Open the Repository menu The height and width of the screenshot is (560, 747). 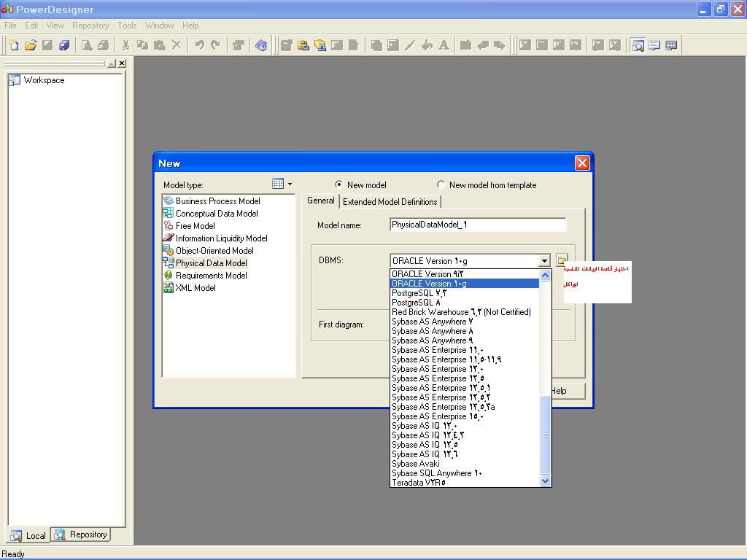(x=90, y=26)
